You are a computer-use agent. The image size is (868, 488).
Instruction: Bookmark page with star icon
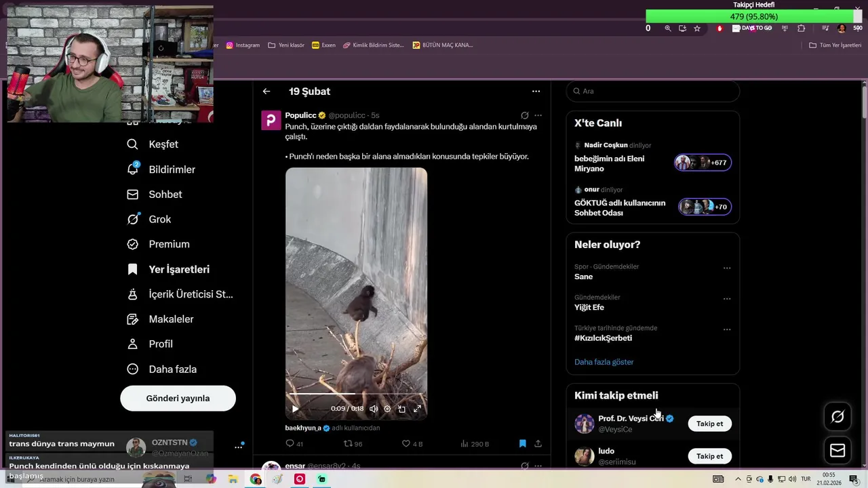coord(697,28)
